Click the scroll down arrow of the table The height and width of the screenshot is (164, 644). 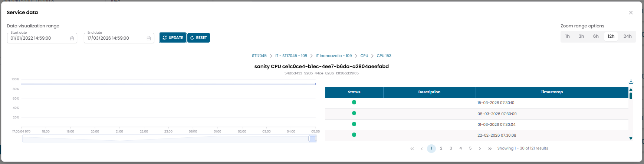(631, 138)
